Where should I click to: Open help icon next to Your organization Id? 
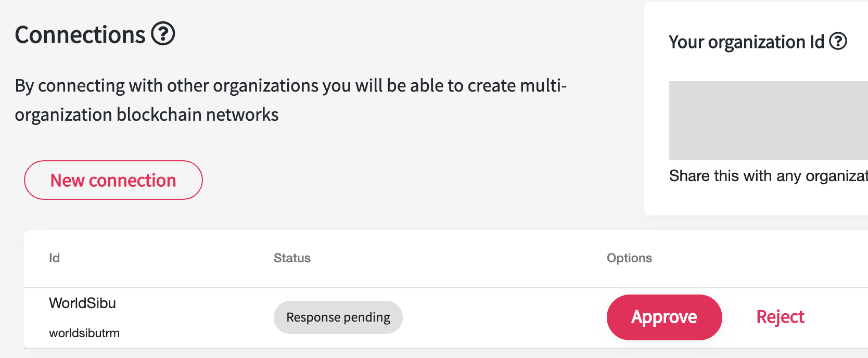(x=838, y=41)
